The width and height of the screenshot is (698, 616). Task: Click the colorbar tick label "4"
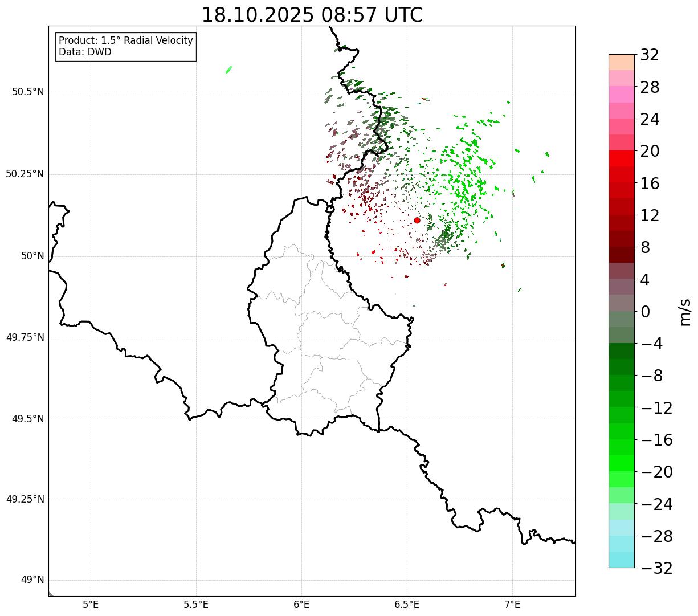(645, 280)
